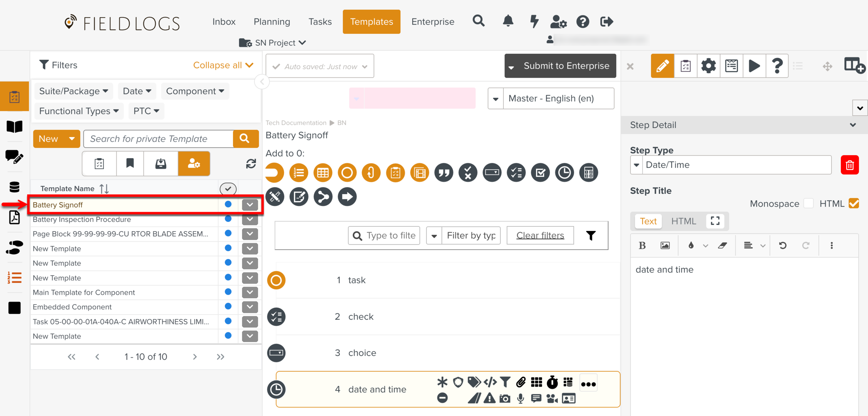Click the play preview icon in toolbar
The width and height of the screenshot is (868, 416).
pos(754,66)
